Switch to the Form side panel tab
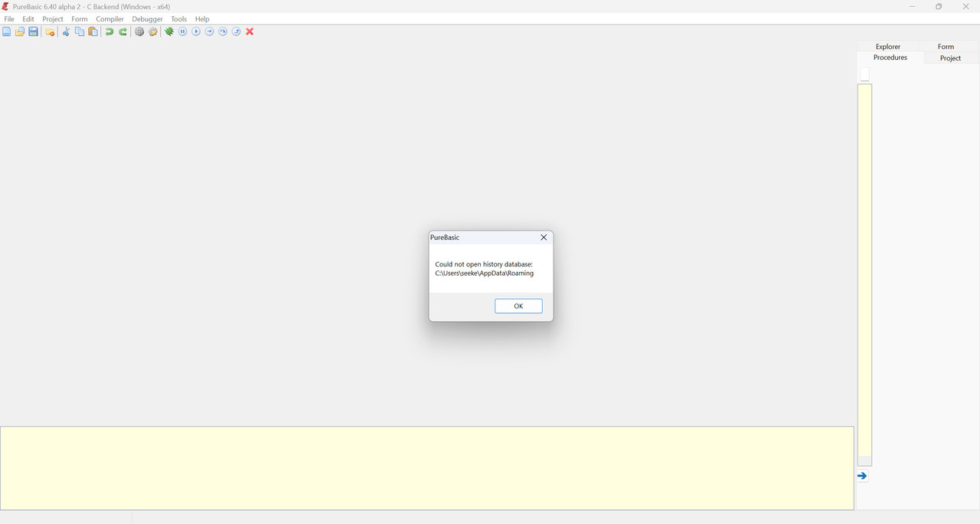Image resolution: width=980 pixels, height=524 pixels. click(946, 47)
